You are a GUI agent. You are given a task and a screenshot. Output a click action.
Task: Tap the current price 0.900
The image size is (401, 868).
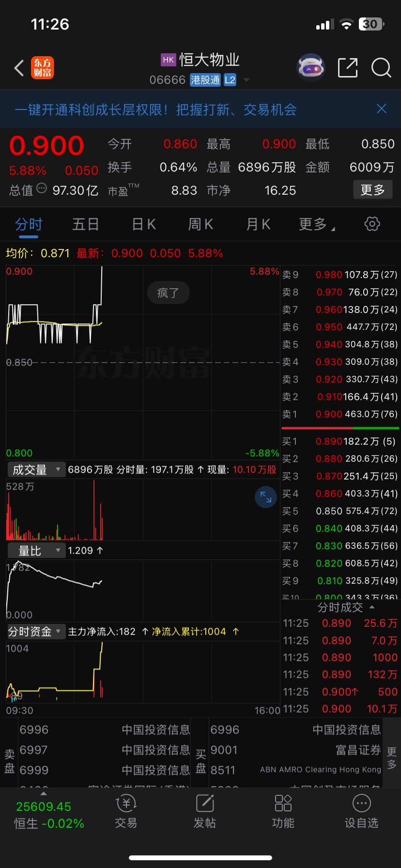coord(46,145)
